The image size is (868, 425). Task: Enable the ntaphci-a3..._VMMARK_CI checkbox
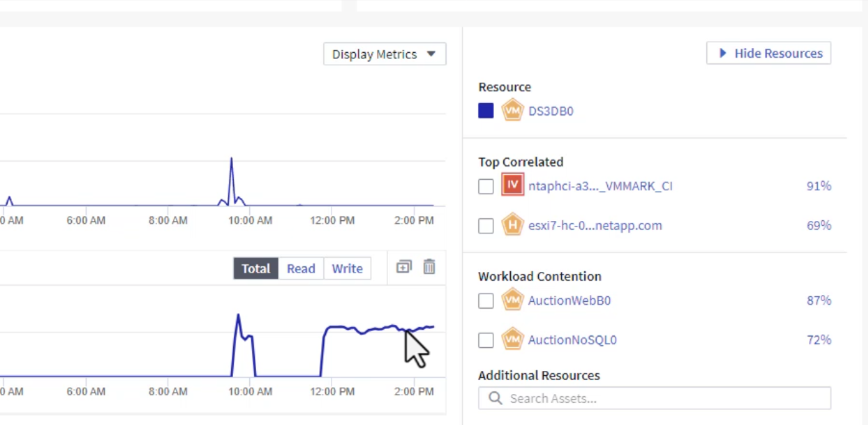(x=486, y=187)
